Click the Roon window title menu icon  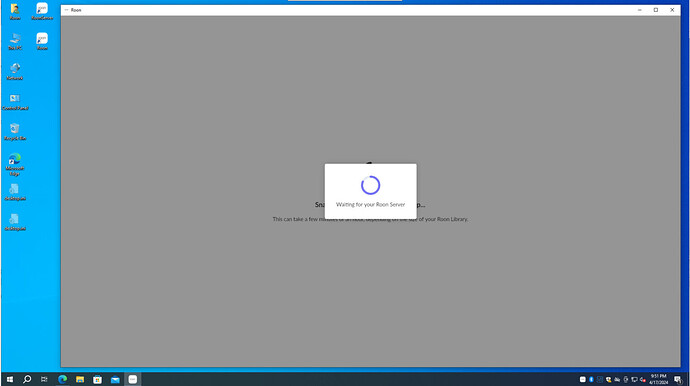pos(66,10)
